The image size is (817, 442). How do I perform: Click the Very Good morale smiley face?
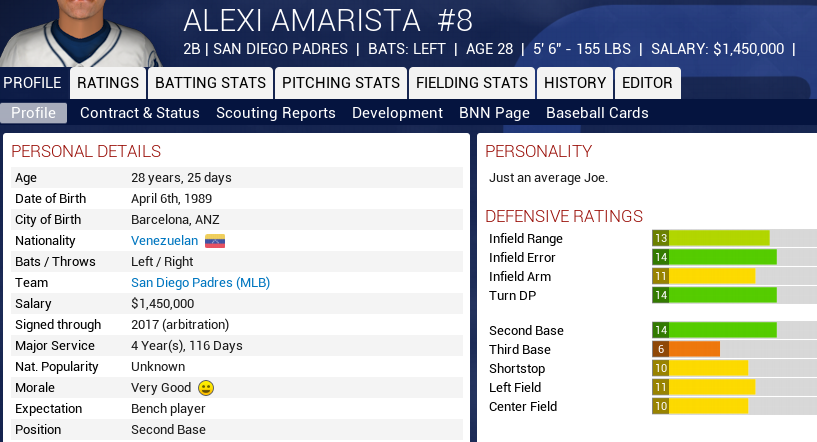[206, 388]
